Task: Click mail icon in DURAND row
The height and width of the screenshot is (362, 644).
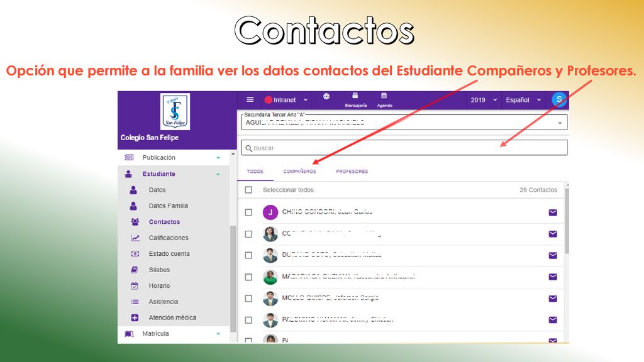Action: coord(553,255)
